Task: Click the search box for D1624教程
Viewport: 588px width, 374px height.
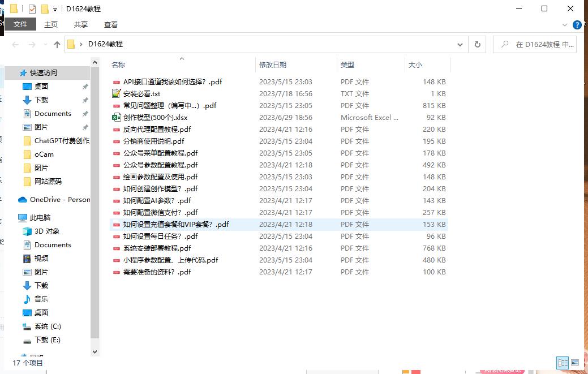Action: 535,45
